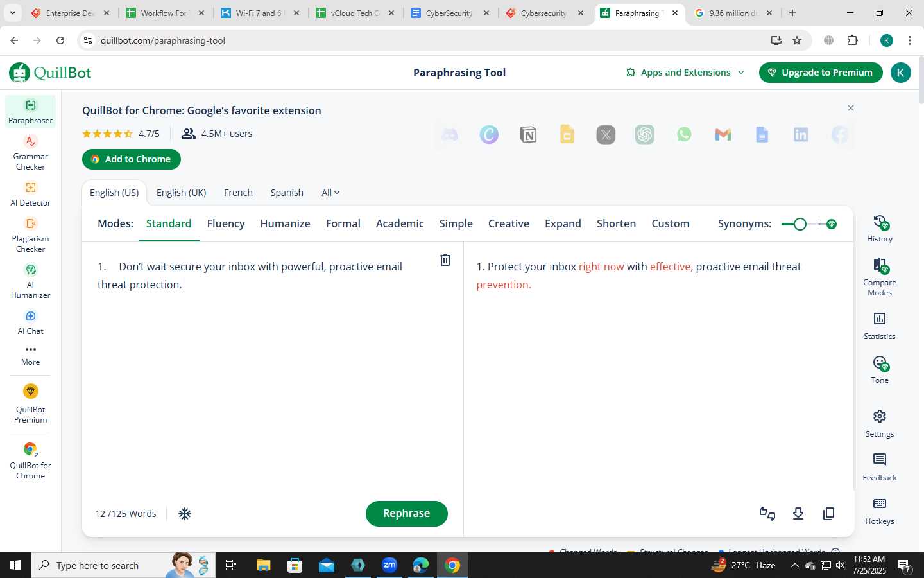Select French language tab
The height and width of the screenshot is (578, 924).
click(x=238, y=193)
